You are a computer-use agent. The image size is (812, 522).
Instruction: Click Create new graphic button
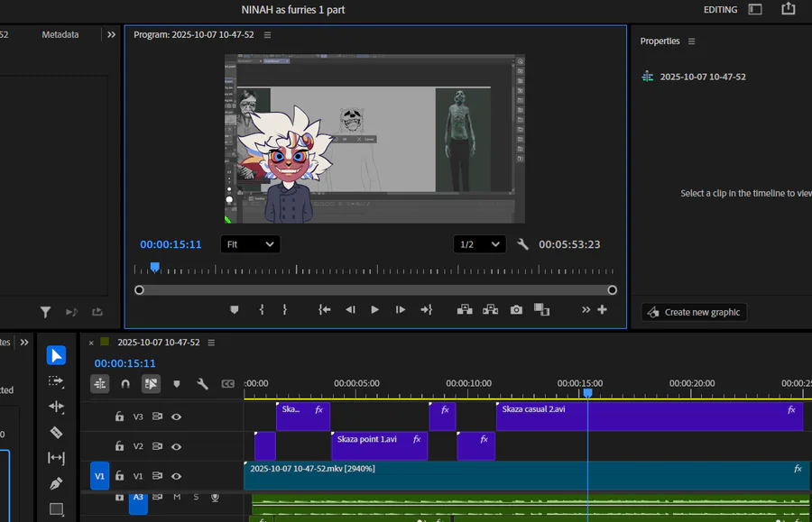pyautogui.click(x=694, y=312)
